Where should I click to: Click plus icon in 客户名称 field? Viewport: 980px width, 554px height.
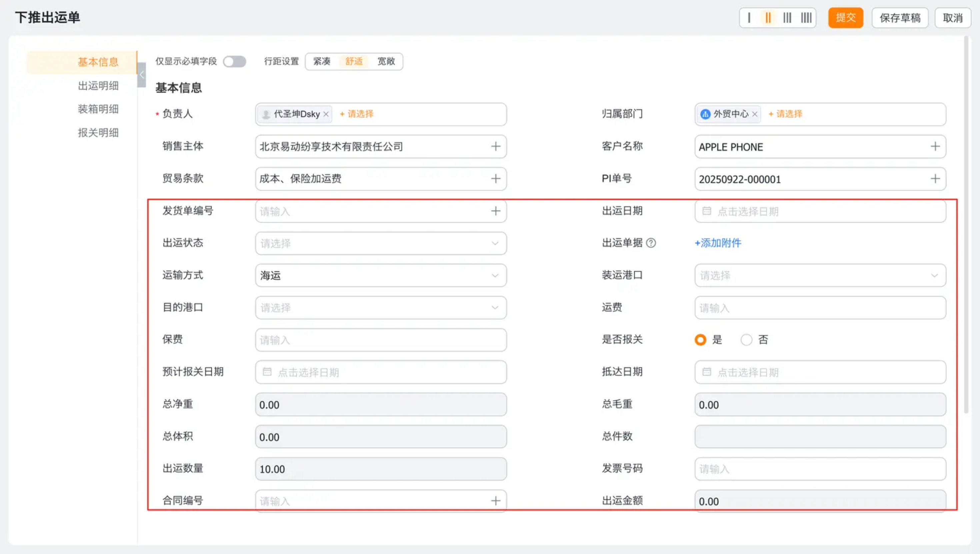coord(935,146)
